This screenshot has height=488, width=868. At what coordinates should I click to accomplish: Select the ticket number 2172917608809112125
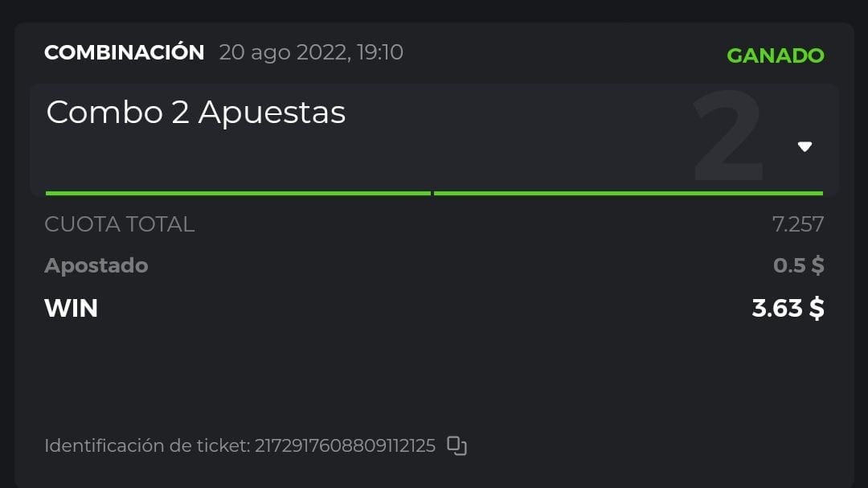click(x=346, y=445)
